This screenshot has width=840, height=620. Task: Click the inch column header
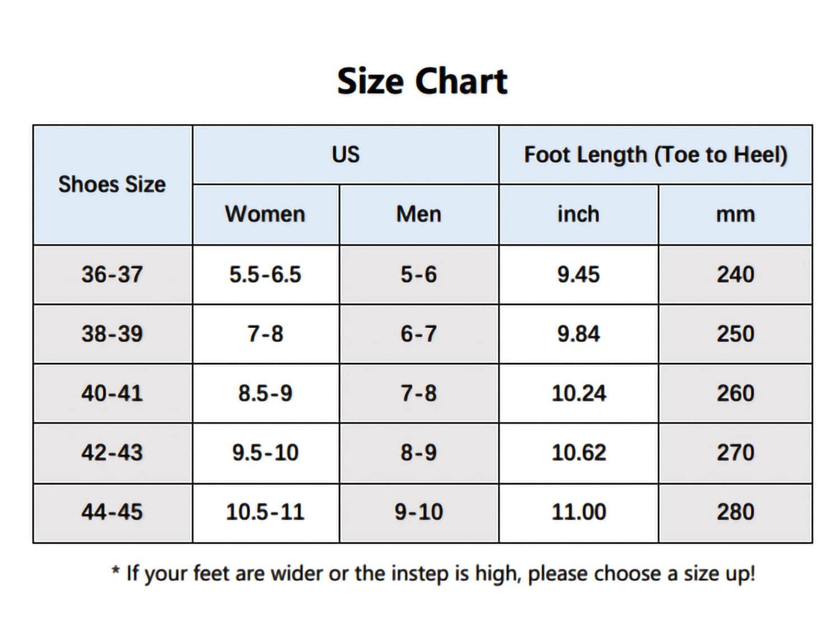click(x=578, y=215)
